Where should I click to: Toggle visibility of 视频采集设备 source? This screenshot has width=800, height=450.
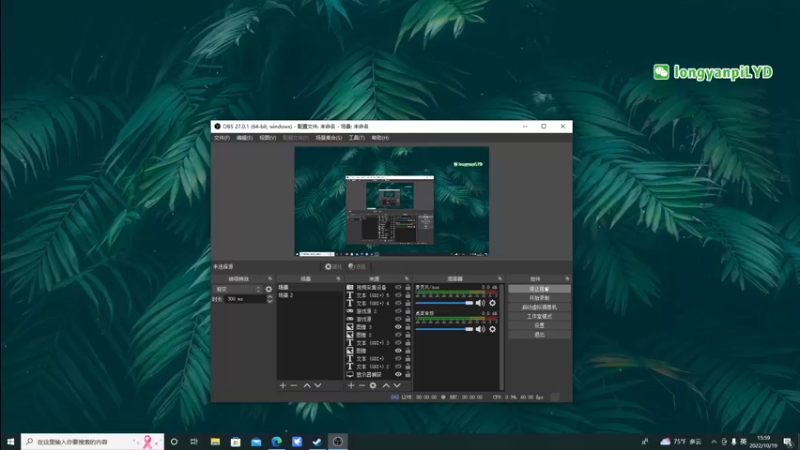point(398,287)
